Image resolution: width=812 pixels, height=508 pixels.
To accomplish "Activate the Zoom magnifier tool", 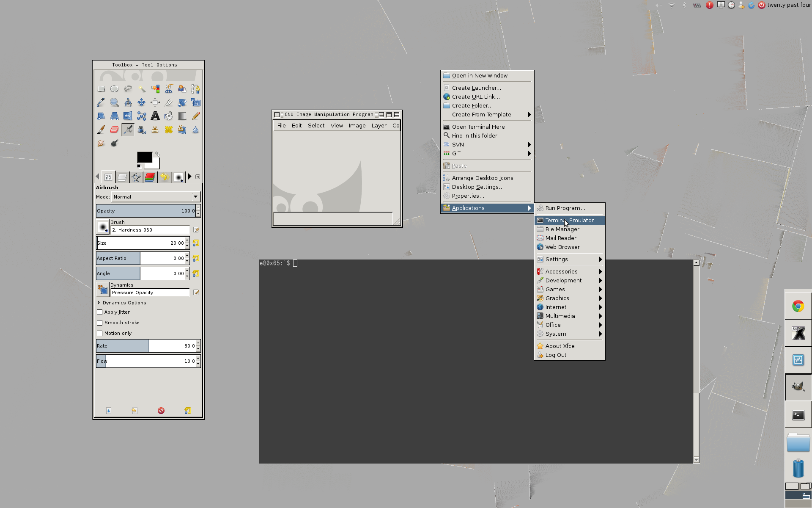I will click(114, 102).
